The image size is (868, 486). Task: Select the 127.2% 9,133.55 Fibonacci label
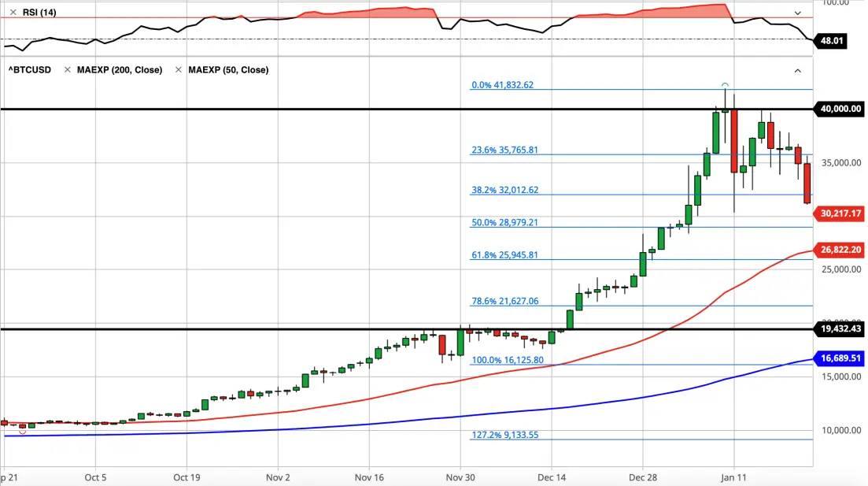click(x=505, y=435)
